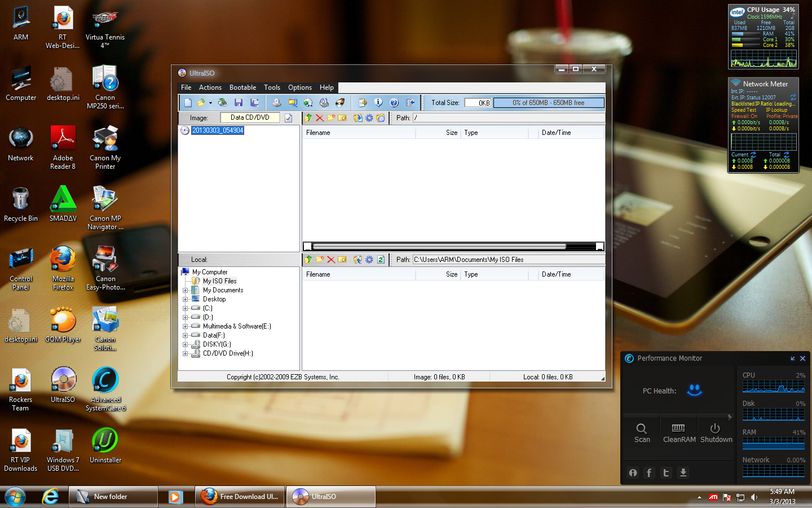This screenshot has height=508, width=812.
Task: Click the Up arrow icon in Local pane toolbar
Action: pos(308,260)
